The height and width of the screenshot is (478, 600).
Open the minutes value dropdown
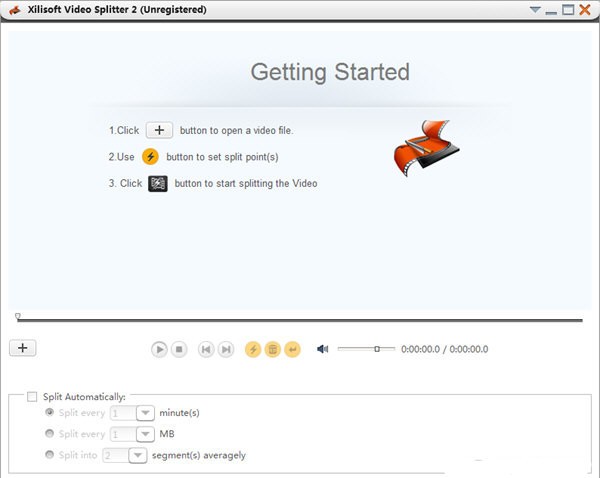point(144,413)
